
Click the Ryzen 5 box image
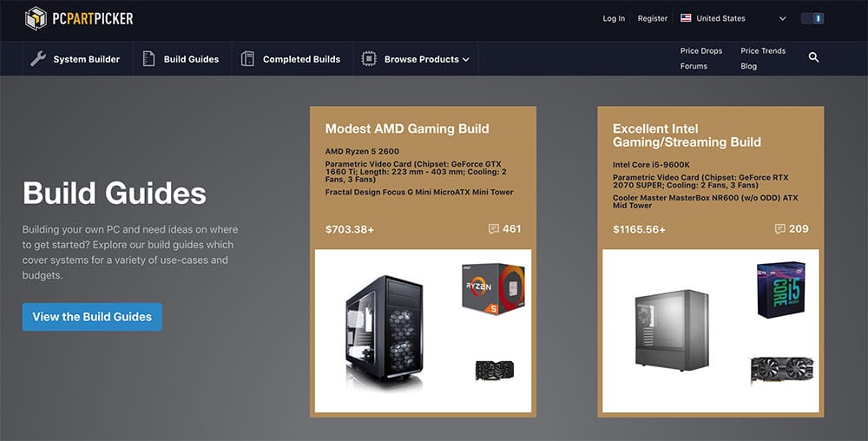point(493,288)
